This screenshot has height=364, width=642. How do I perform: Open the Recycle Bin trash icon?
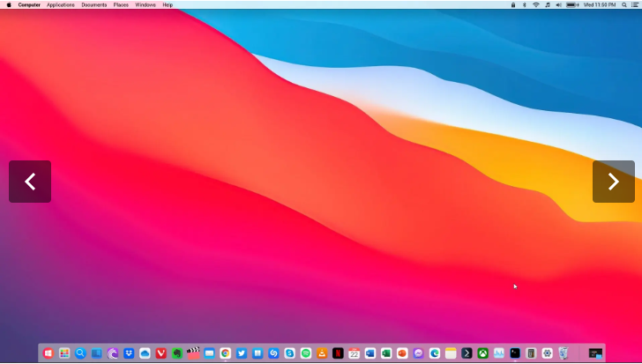[x=563, y=353]
